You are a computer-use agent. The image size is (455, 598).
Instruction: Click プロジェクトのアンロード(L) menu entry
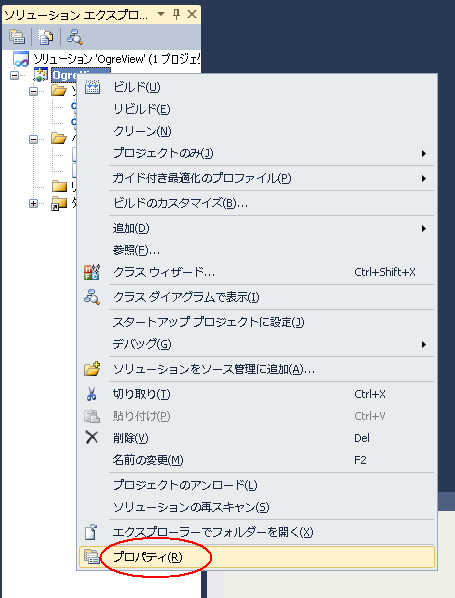click(185, 485)
